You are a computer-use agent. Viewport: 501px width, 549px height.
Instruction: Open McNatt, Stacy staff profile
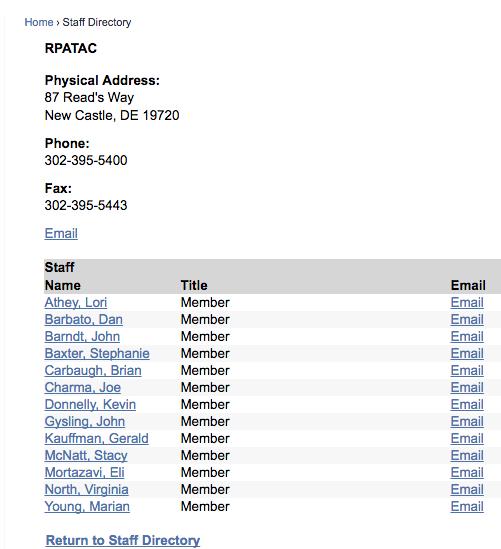point(86,456)
